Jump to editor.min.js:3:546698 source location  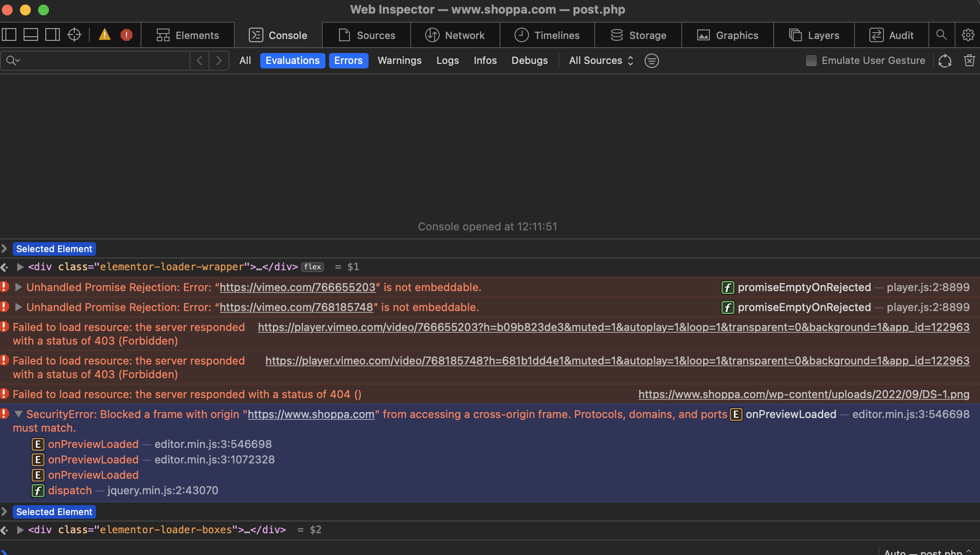pos(911,414)
